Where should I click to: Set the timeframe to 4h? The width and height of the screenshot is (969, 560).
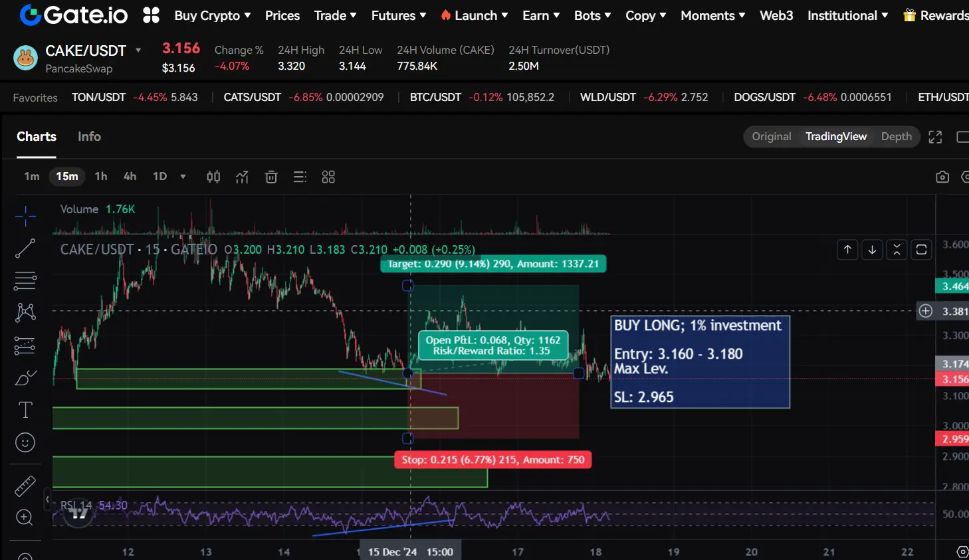tap(130, 176)
